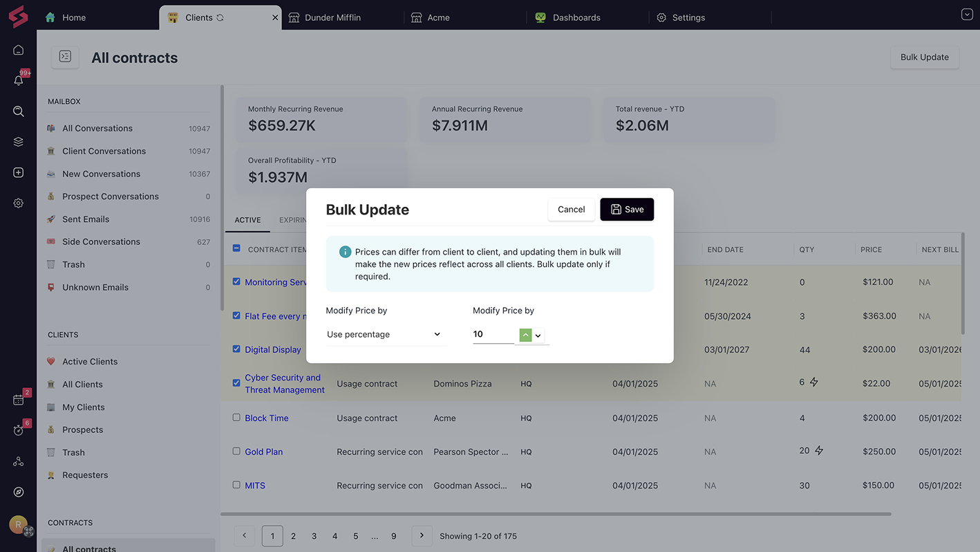Click the Sent Emails rocket icon
The image size is (980, 552).
(x=51, y=219)
